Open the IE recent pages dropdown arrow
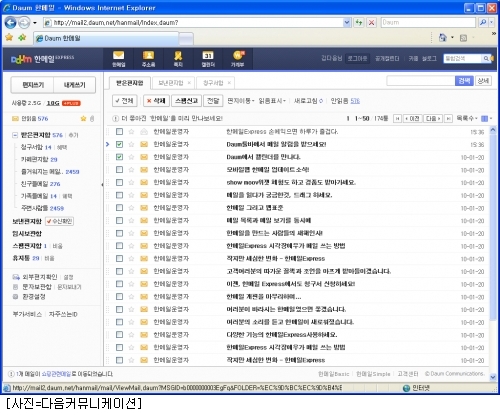 pos(35,23)
